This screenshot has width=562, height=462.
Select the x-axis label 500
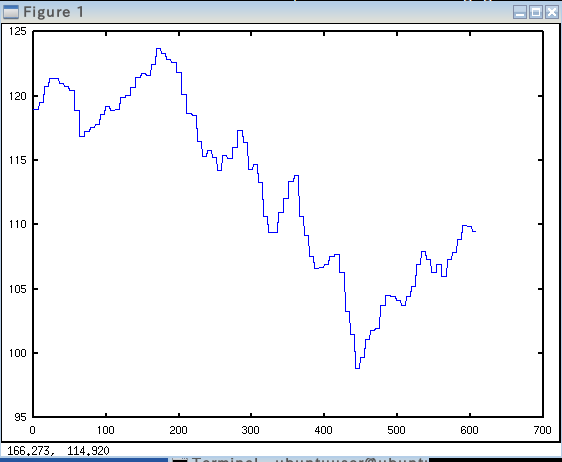(396, 430)
